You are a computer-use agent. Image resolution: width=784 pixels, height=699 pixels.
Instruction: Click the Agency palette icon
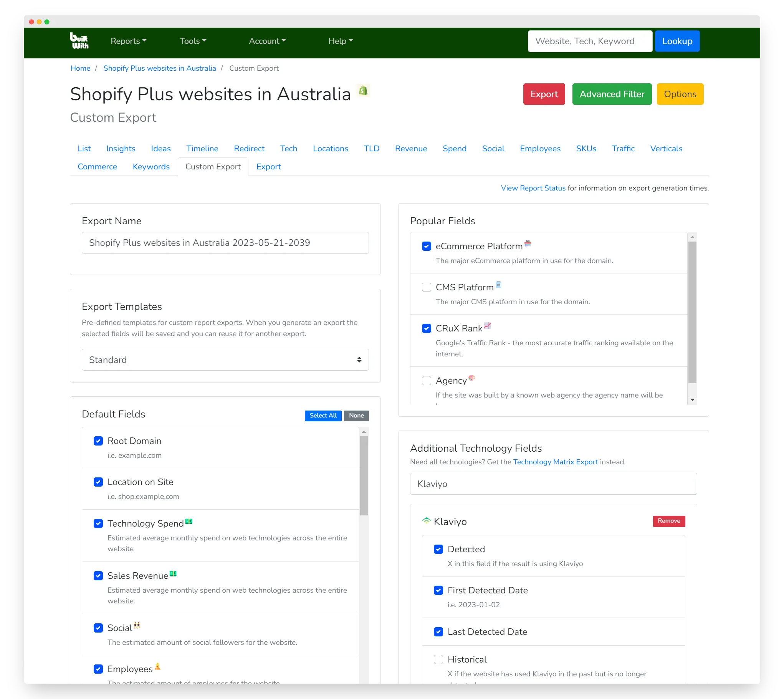coord(472,378)
